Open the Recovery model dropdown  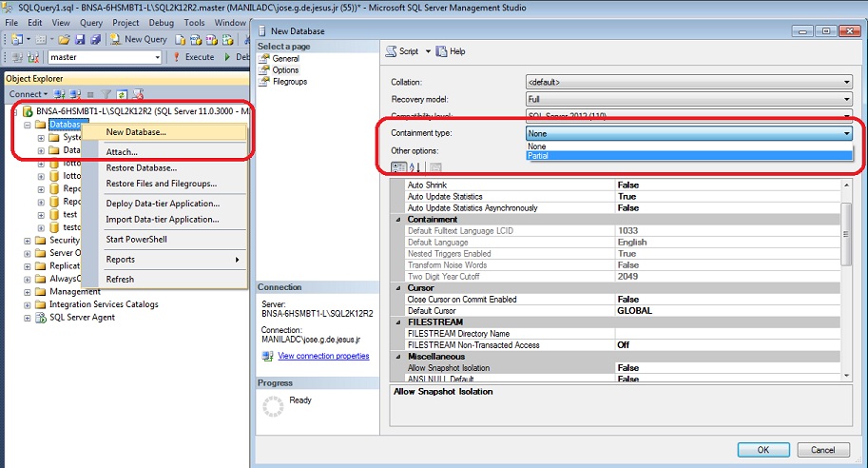[688, 99]
